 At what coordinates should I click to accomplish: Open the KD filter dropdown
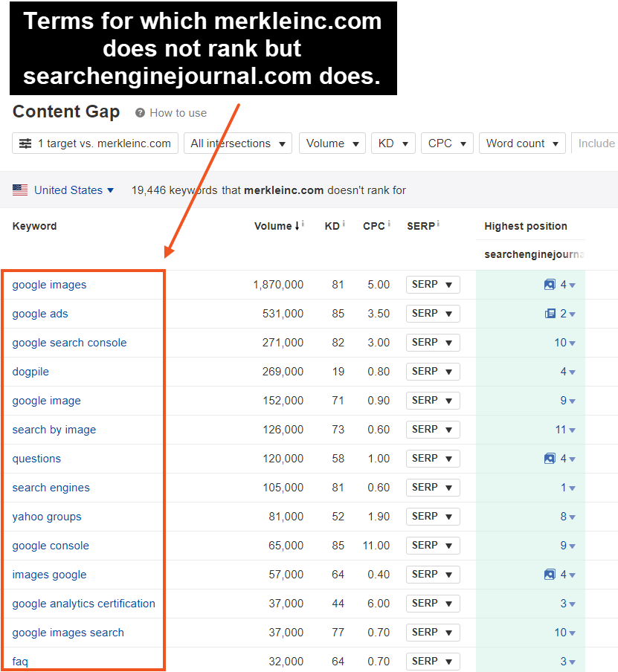coord(393,143)
